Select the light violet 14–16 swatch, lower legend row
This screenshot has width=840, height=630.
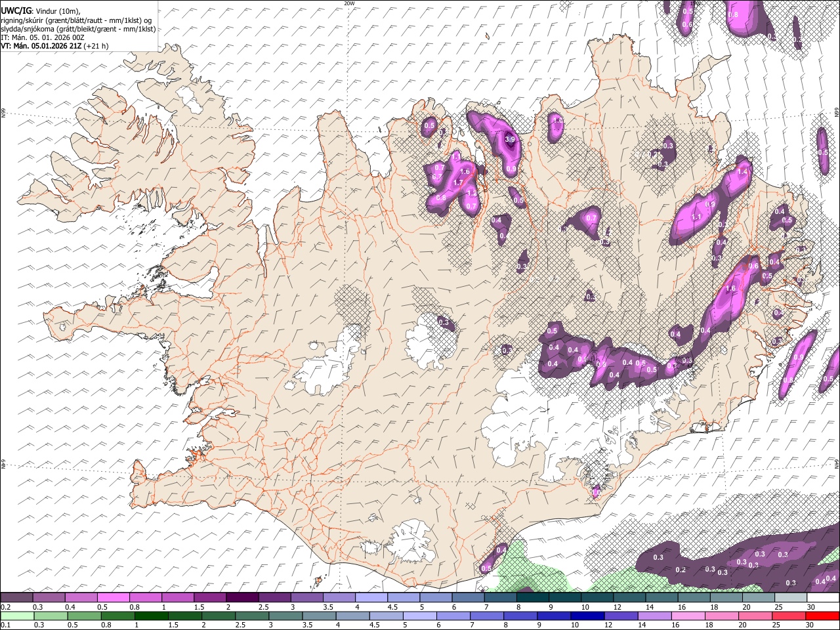(655, 616)
